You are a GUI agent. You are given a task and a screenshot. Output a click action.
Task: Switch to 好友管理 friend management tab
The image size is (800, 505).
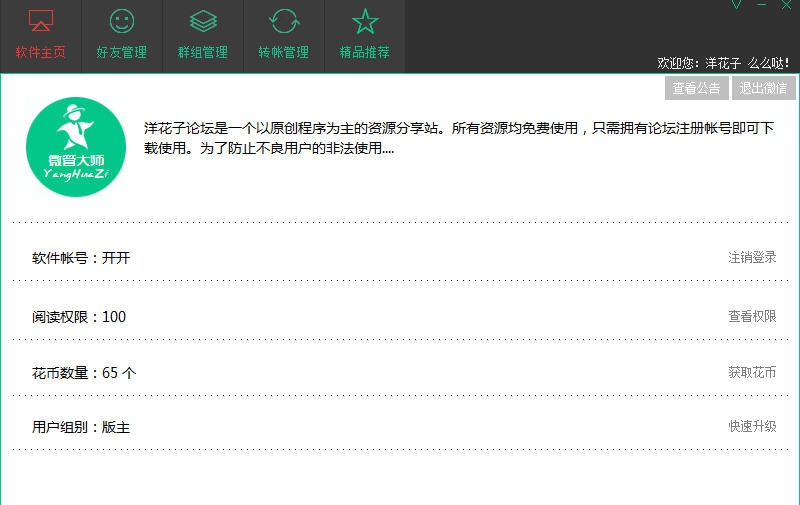tap(122, 36)
